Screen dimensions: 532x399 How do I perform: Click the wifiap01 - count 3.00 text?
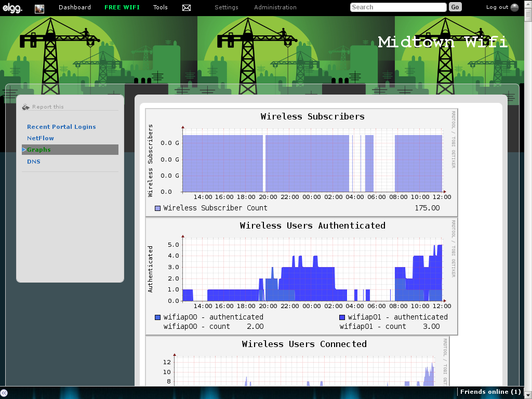tap(390, 326)
